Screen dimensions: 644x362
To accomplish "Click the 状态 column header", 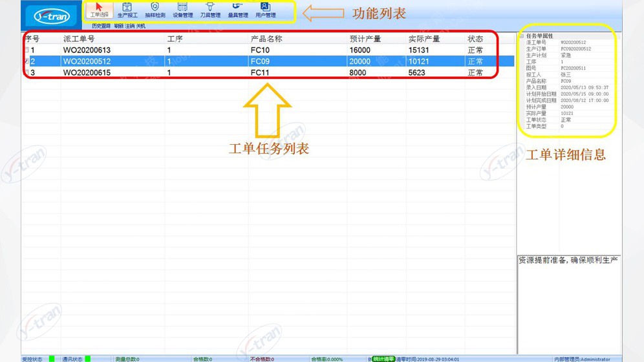I will click(x=475, y=39).
